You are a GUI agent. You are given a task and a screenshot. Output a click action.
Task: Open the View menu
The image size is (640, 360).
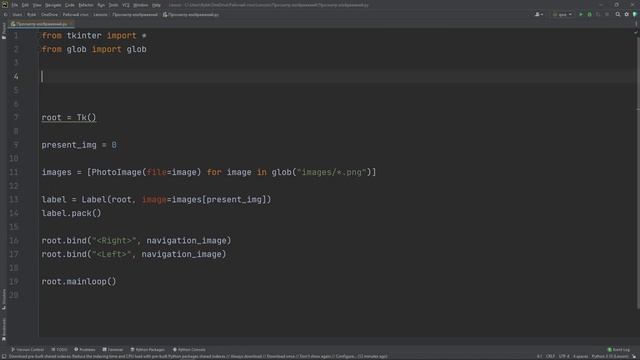tap(37, 5)
